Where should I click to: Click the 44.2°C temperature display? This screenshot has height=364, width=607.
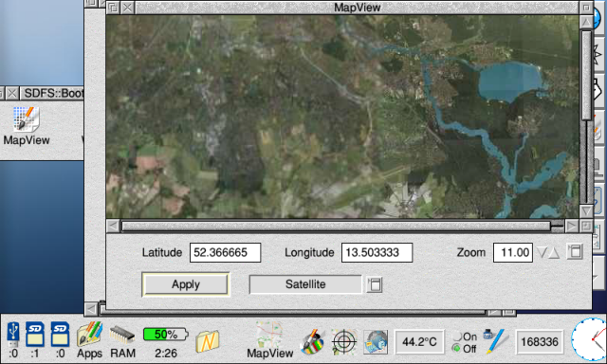click(x=419, y=342)
